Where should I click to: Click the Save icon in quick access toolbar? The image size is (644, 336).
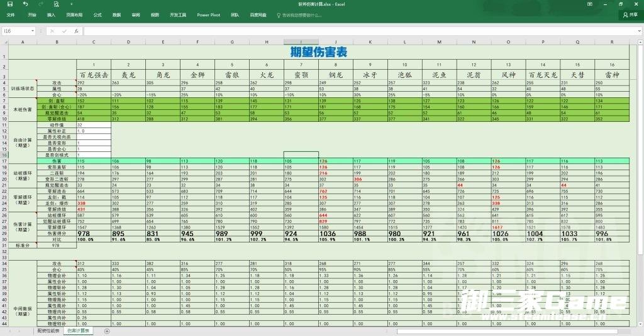(10, 4)
